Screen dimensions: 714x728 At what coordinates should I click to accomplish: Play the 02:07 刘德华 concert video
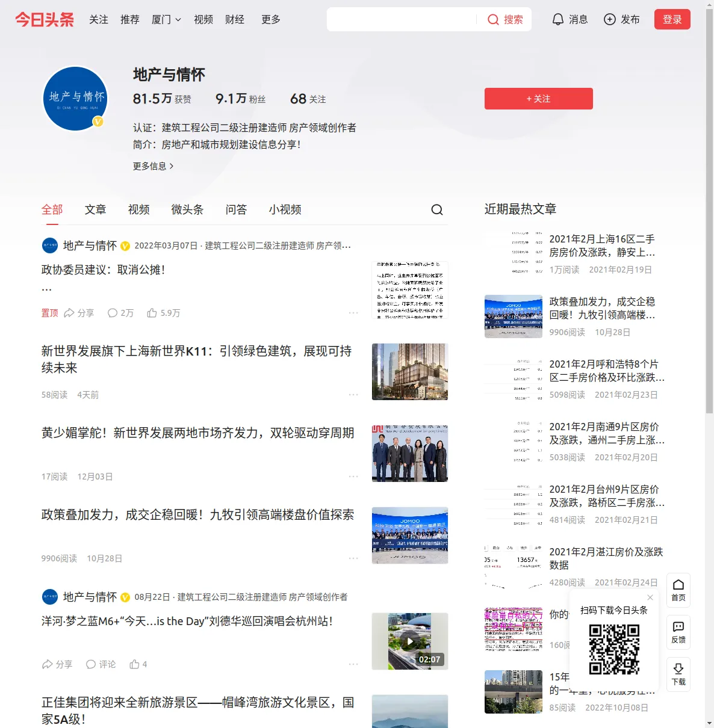pyautogui.click(x=410, y=641)
